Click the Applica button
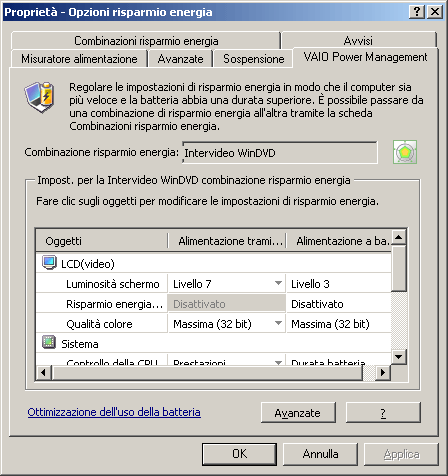 pyautogui.click(x=401, y=454)
